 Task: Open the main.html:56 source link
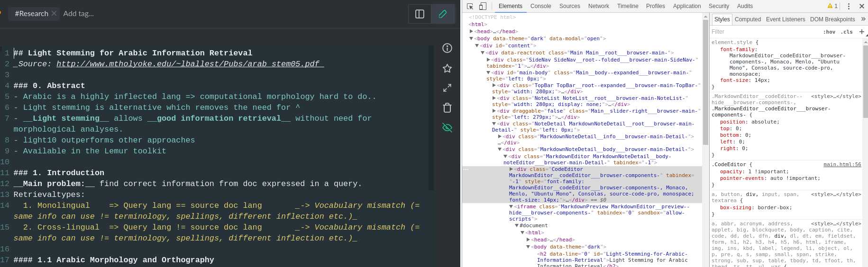click(x=842, y=165)
